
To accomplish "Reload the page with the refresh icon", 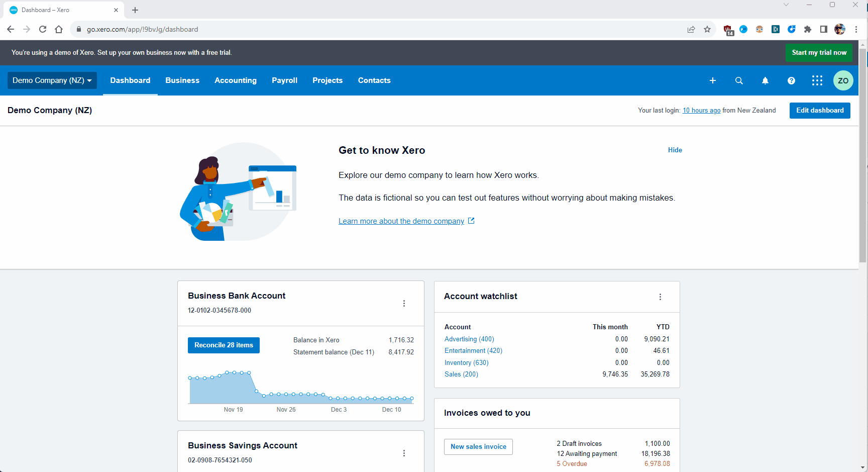I will (43, 29).
